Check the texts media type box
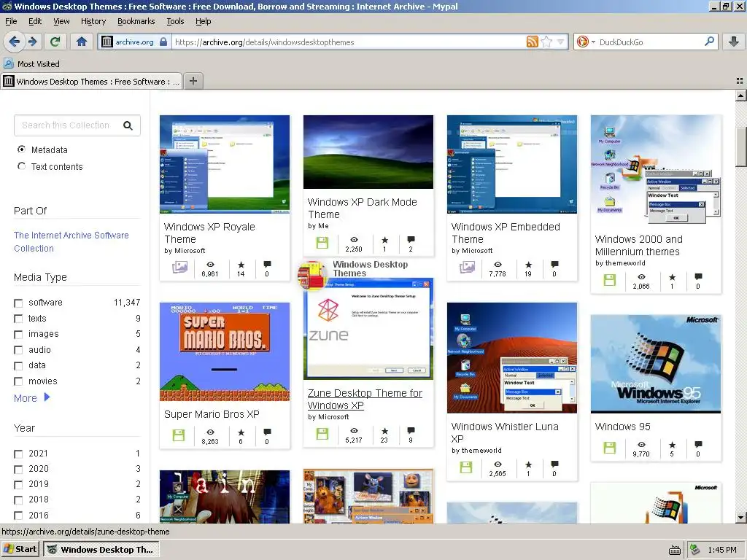This screenshot has width=747, height=560. (x=18, y=319)
